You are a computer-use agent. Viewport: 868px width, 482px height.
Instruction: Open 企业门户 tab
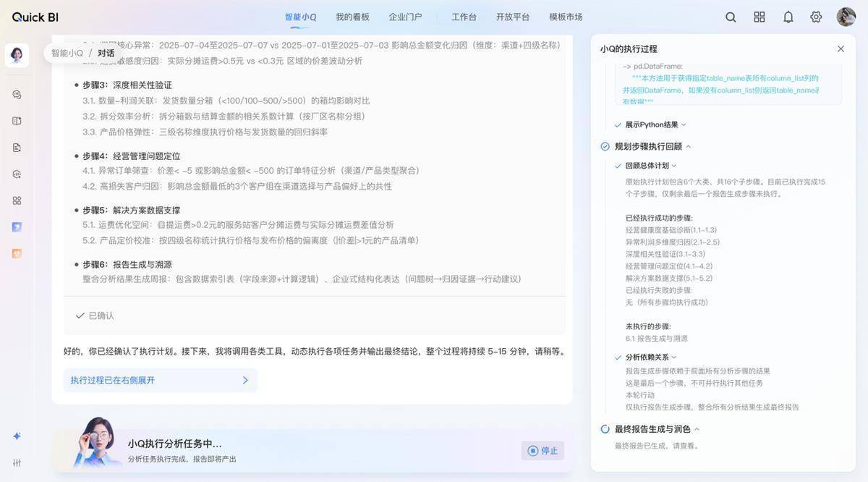click(405, 17)
